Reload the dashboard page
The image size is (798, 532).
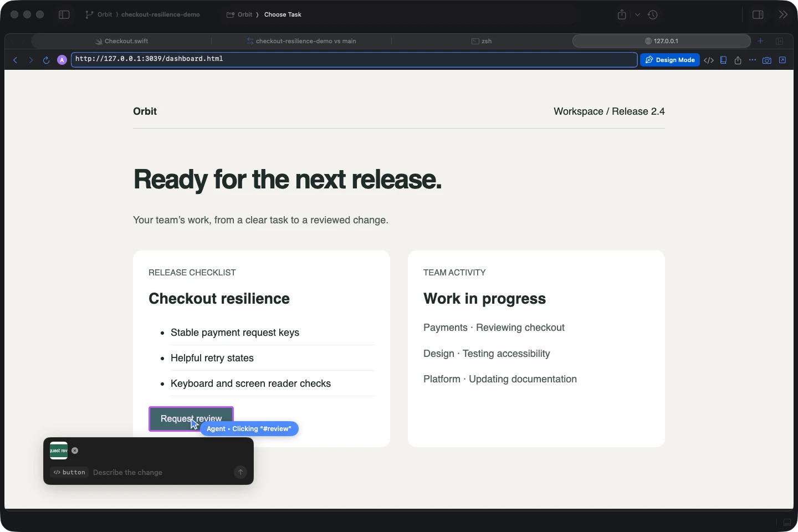(46, 60)
